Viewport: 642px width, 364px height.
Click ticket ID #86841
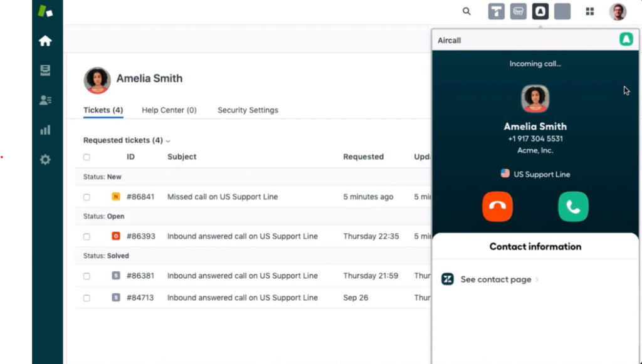[140, 197]
